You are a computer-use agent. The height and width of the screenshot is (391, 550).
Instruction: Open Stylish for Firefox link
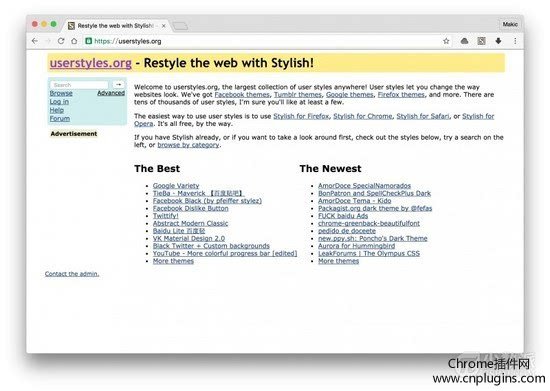pos(301,116)
